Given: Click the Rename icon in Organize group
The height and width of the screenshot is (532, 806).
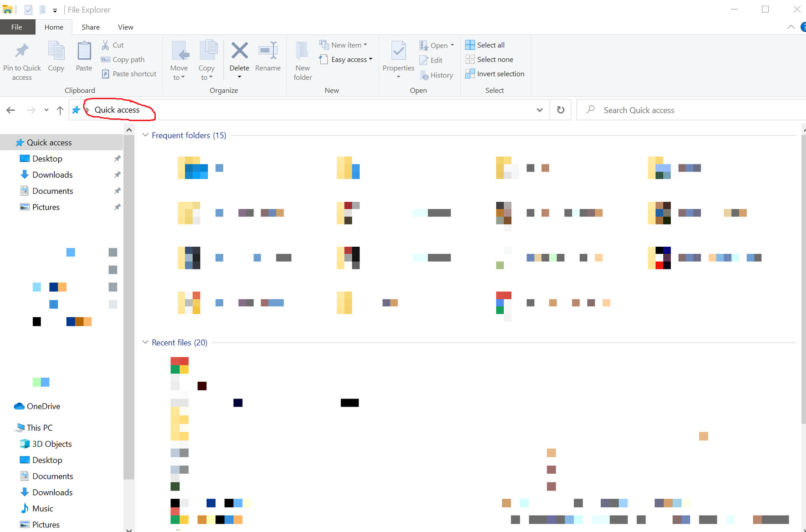Looking at the screenshot, I should point(268,51).
